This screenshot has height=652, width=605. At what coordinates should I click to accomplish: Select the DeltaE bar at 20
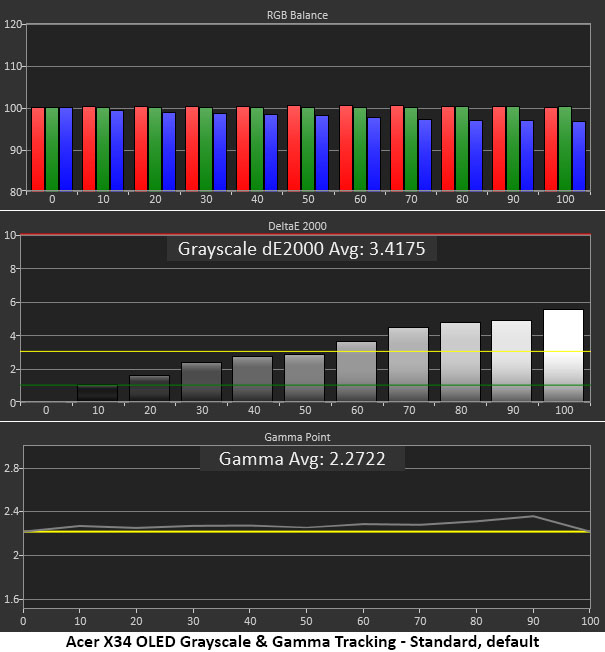click(x=150, y=388)
